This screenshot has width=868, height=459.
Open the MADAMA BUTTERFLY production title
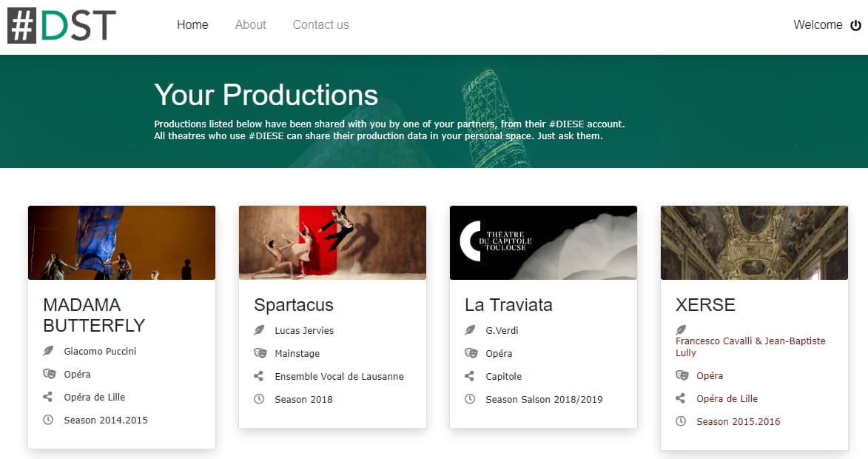coord(94,315)
